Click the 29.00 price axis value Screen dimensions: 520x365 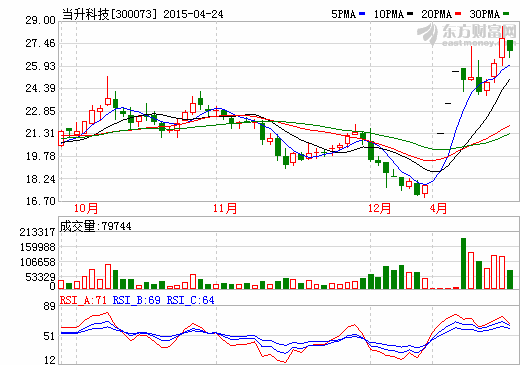click(x=40, y=20)
